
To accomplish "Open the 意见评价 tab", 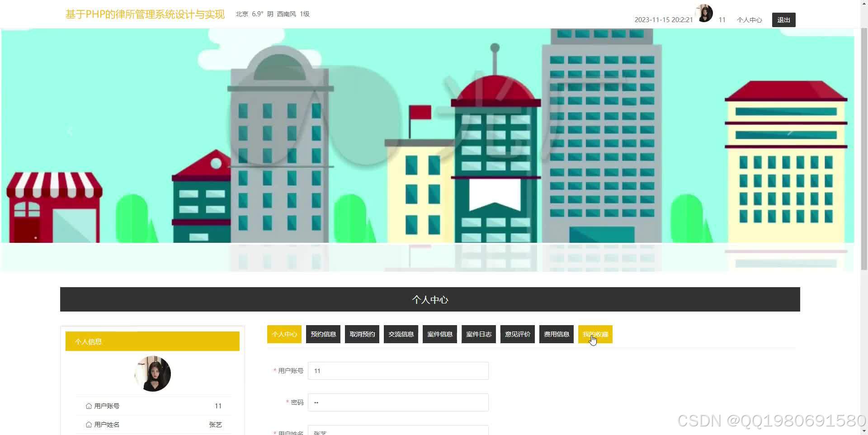I will tap(517, 334).
